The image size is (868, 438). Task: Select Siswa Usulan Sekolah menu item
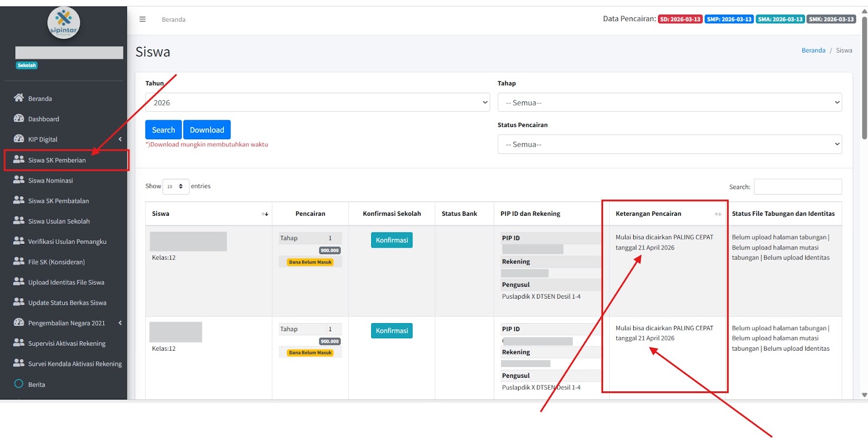pyautogui.click(x=59, y=221)
